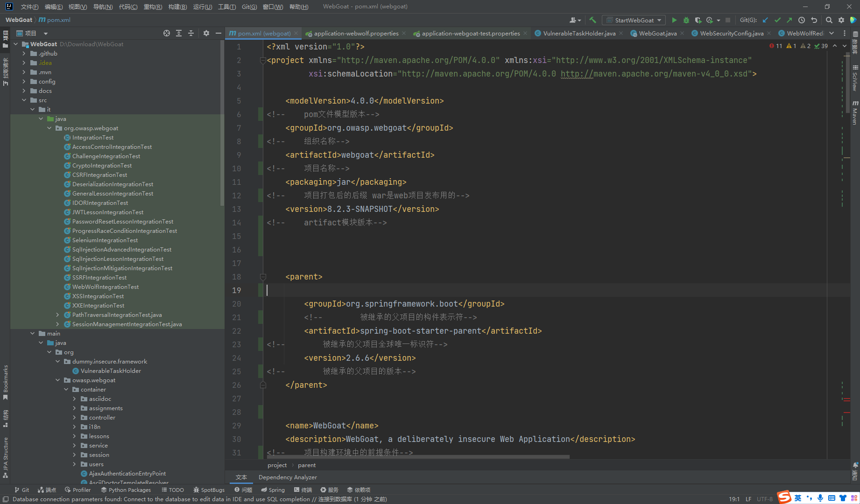Fold the parent XML block
The height and width of the screenshot is (504, 860).
pyautogui.click(x=263, y=277)
